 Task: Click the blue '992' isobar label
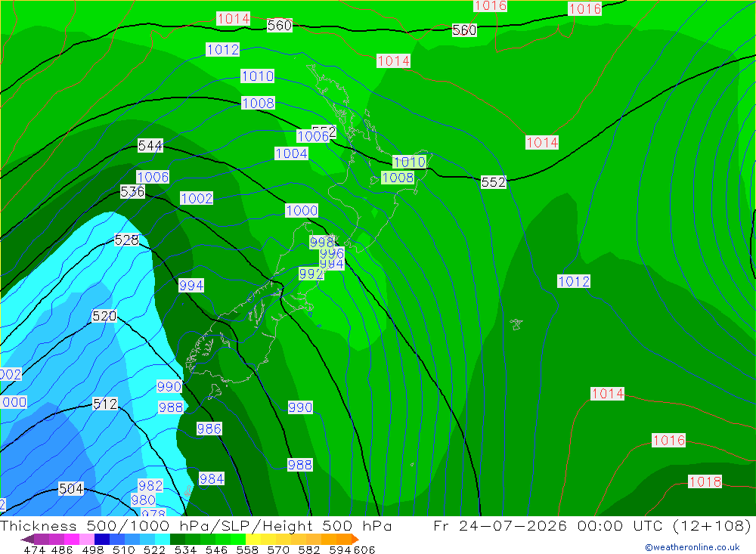tap(311, 274)
